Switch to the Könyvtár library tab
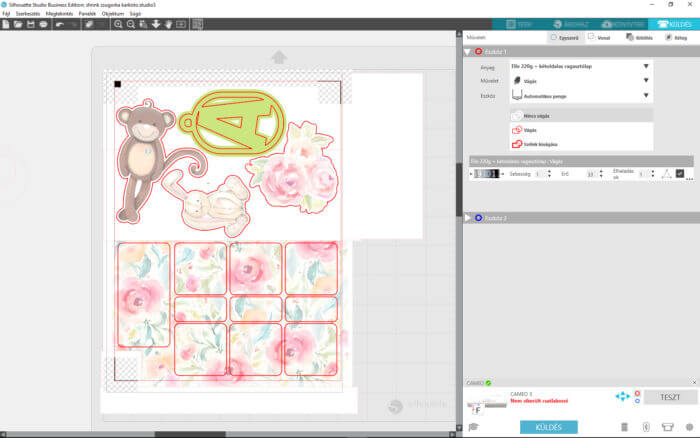Screen dimensions: 700x438 (x=622, y=24)
